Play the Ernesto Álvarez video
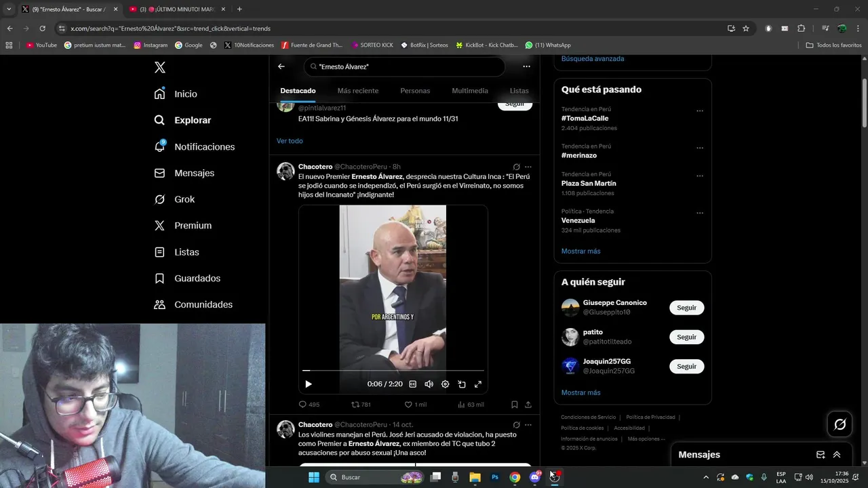 pos(309,384)
